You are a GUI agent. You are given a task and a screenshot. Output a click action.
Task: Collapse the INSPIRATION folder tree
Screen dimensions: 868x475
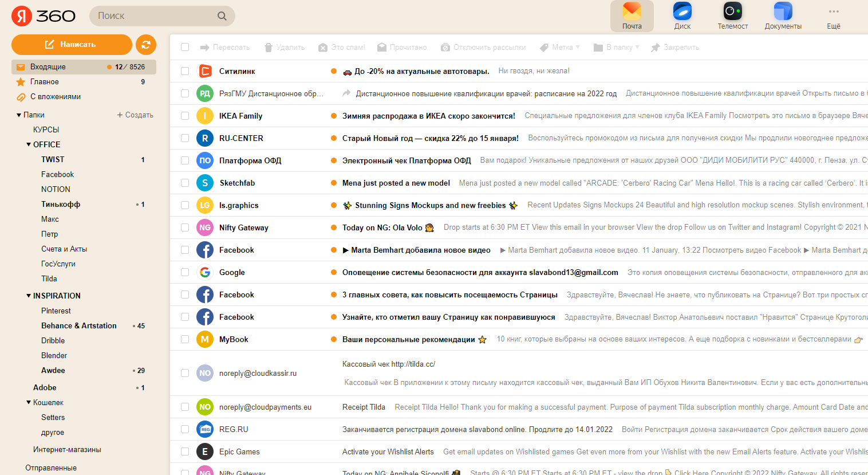29,296
